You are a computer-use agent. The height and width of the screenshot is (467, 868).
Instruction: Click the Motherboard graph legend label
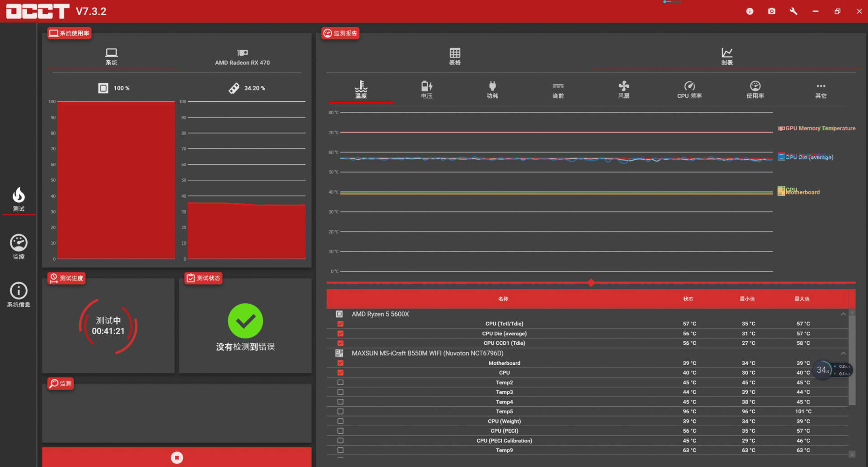(x=802, y=192)
